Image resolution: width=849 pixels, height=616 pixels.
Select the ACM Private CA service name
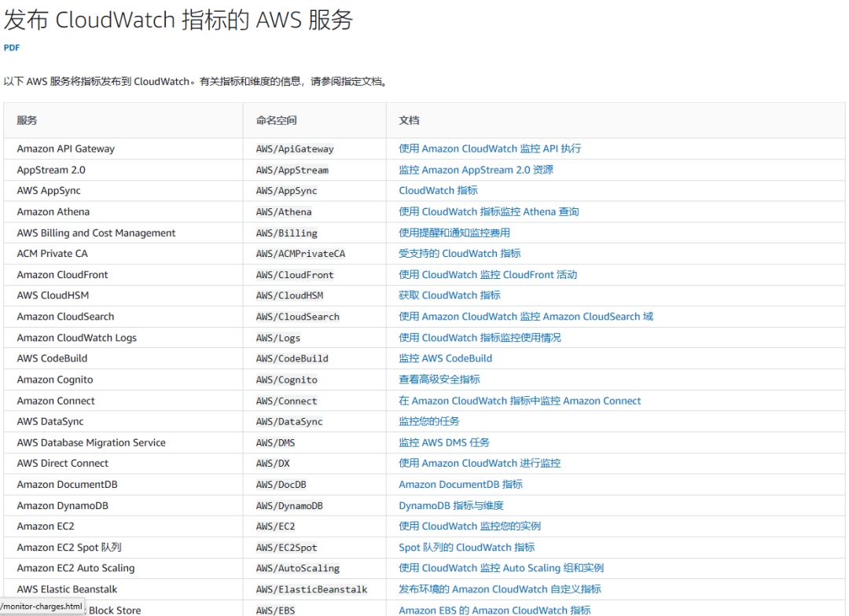[52, 253]
